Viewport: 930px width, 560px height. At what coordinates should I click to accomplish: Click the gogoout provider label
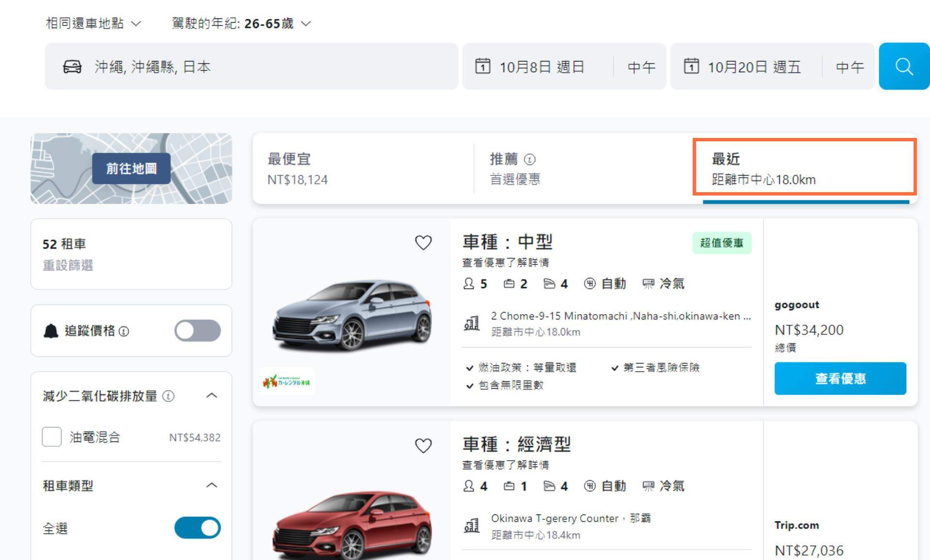pyautogui.click(x=797, y=305)
